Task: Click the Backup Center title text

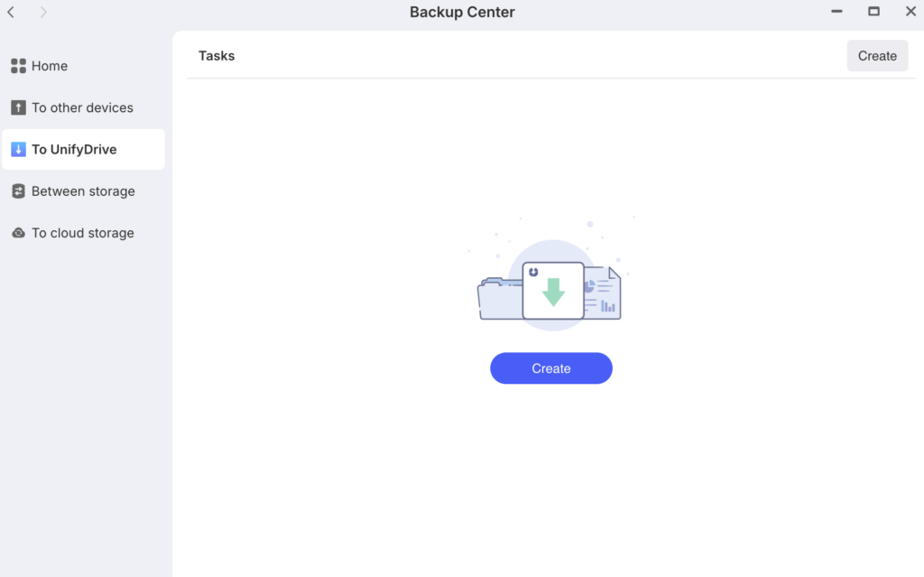Action: 462,12
